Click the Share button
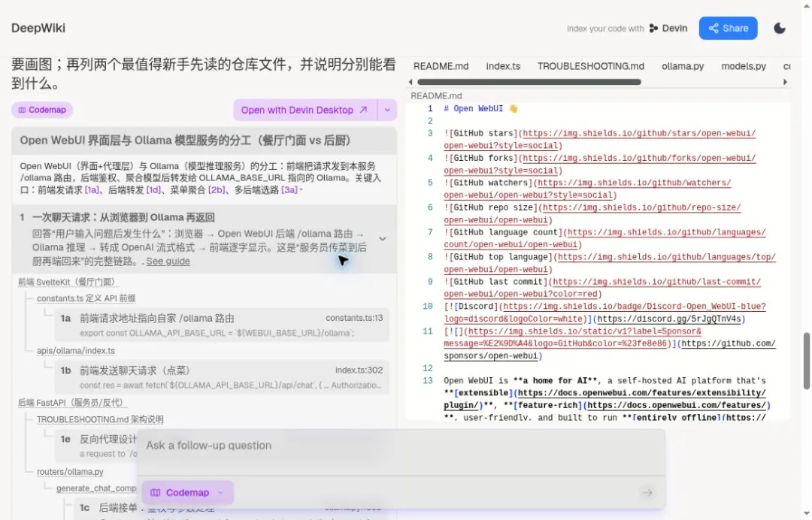812x520 pixels. point(728,29)
